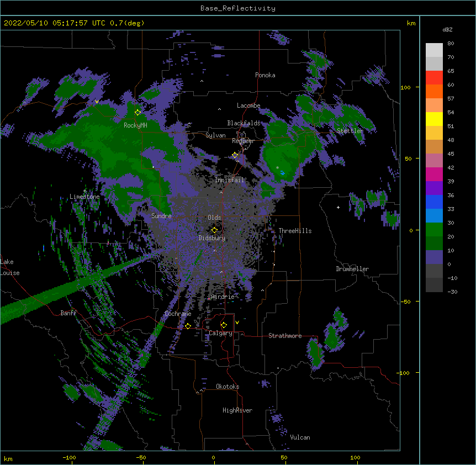Pick the sky blue swatch below the 33 label

coord(434,215)
